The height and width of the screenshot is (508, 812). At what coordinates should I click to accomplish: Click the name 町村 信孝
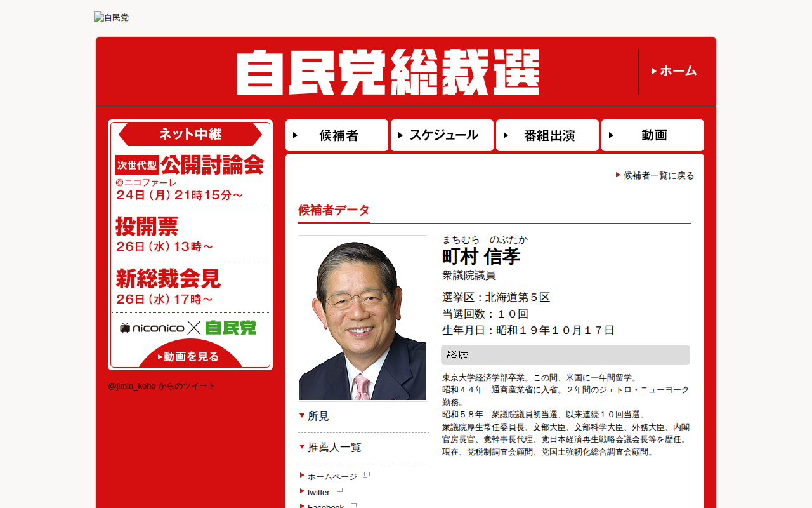[x=481, y=257]
